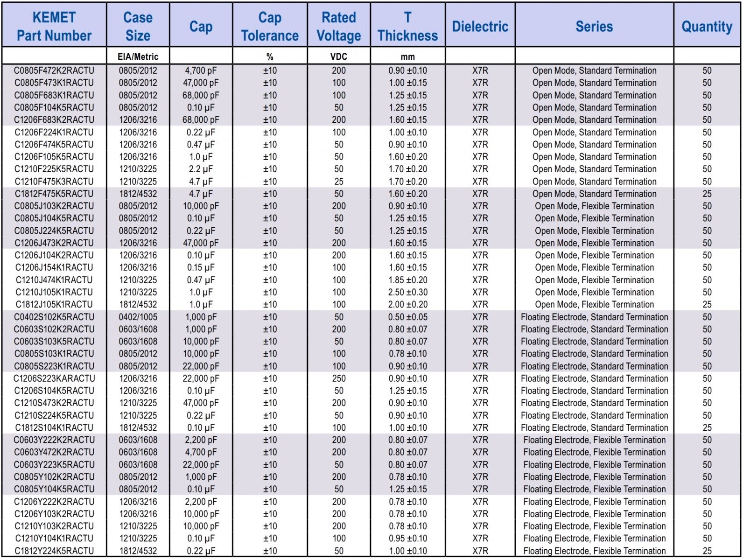Click part number C1206S223KARACTU
This screenshot has width=743, height=560.
[54, 378]
